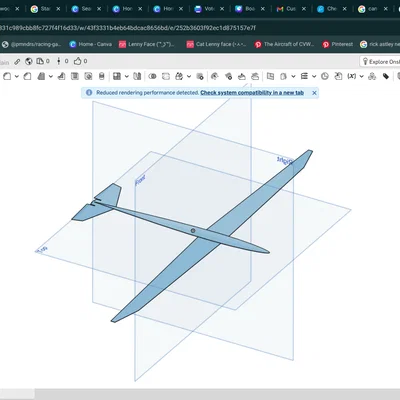Viewport: 400px width, 400px height.
Task: Open The Aircraft of CVW bookmark
Action: pos(284,44)
